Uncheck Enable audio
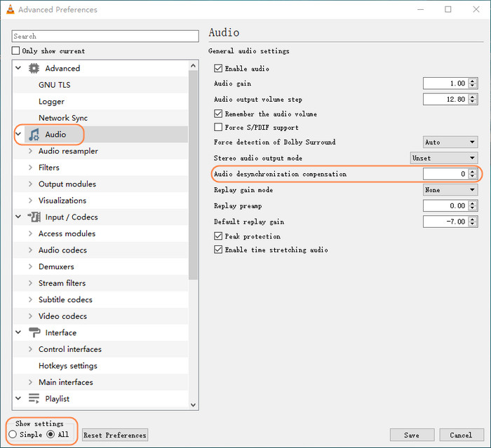The width and height of the screenshot is (491, 448). 218,68
